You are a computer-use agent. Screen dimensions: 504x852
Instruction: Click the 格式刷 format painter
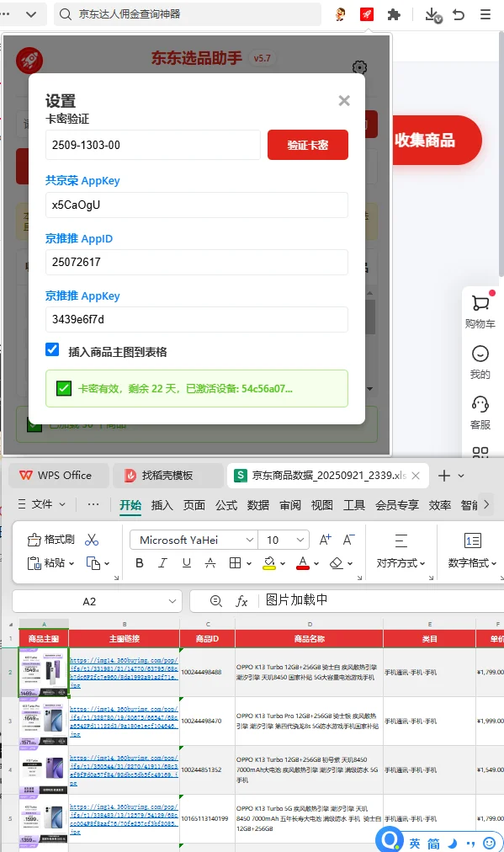click(x=50, y=539)
